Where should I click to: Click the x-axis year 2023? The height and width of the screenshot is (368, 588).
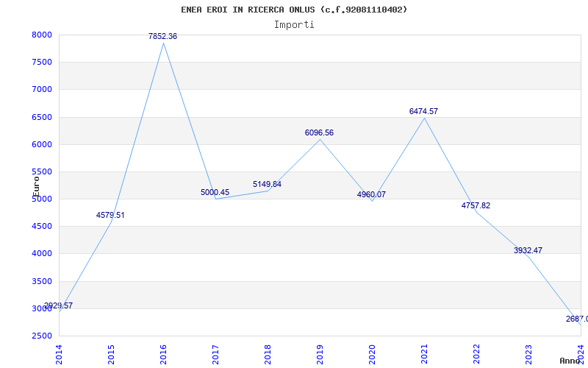528,355
